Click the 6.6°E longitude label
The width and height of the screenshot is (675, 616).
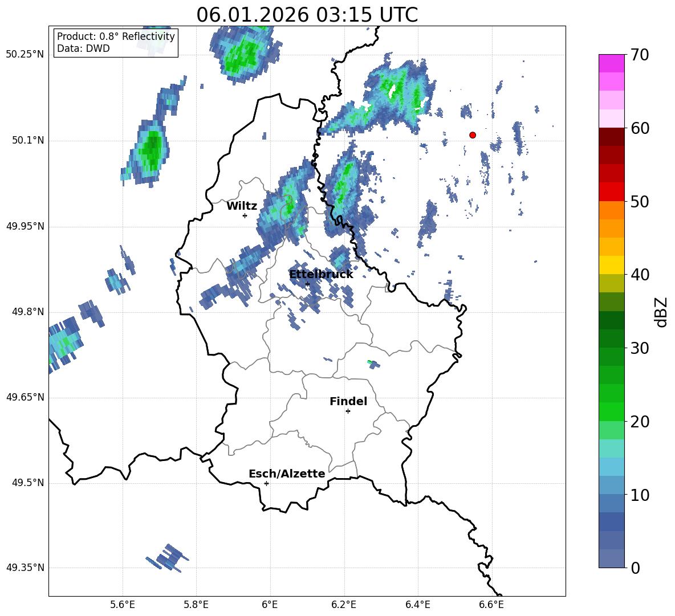[491, 605]
